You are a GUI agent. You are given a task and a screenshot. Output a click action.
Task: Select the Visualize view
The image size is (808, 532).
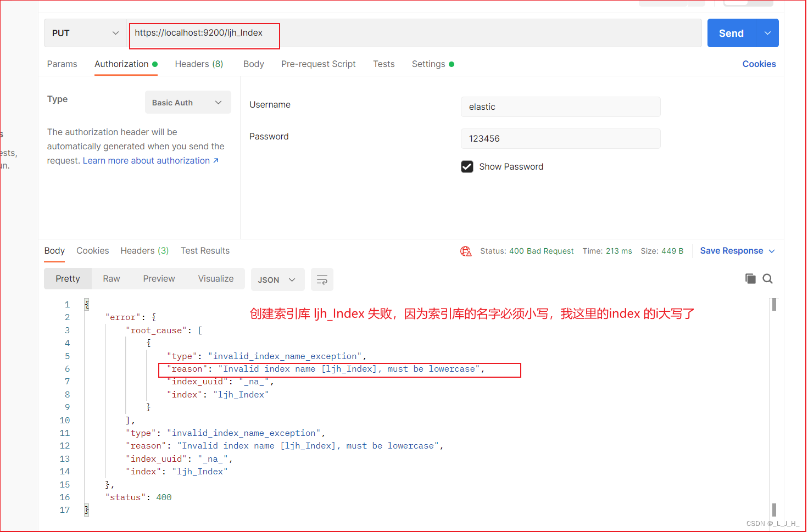click(x=216, y=279)
